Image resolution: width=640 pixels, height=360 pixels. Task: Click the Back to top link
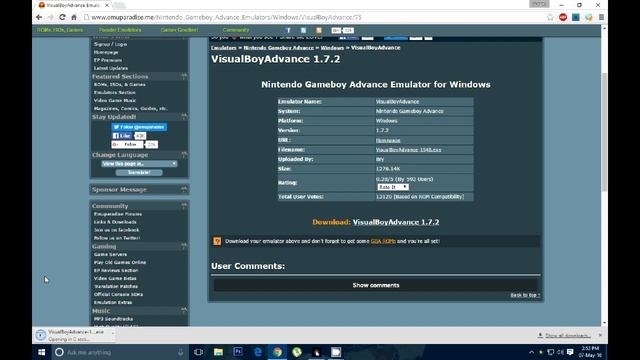tap(525, 295)
